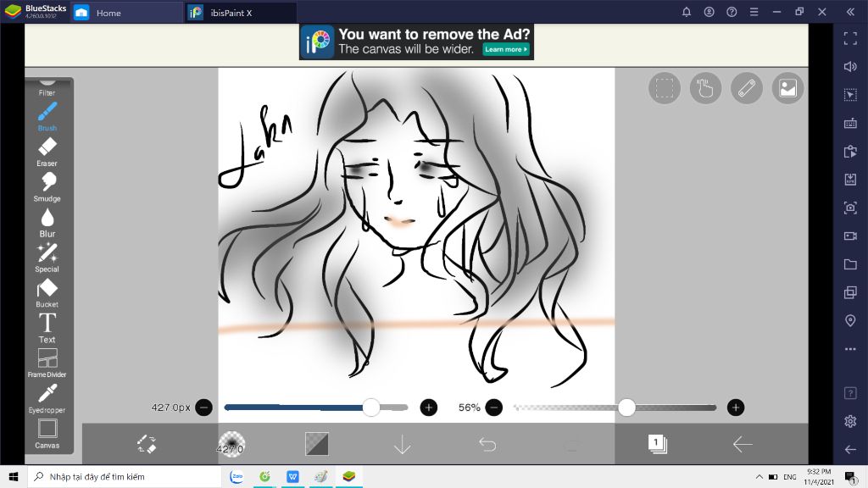This screenshot has width=868, height=488.
Task: Decrease brush thickness with minus button
Action: coord(203,408)
